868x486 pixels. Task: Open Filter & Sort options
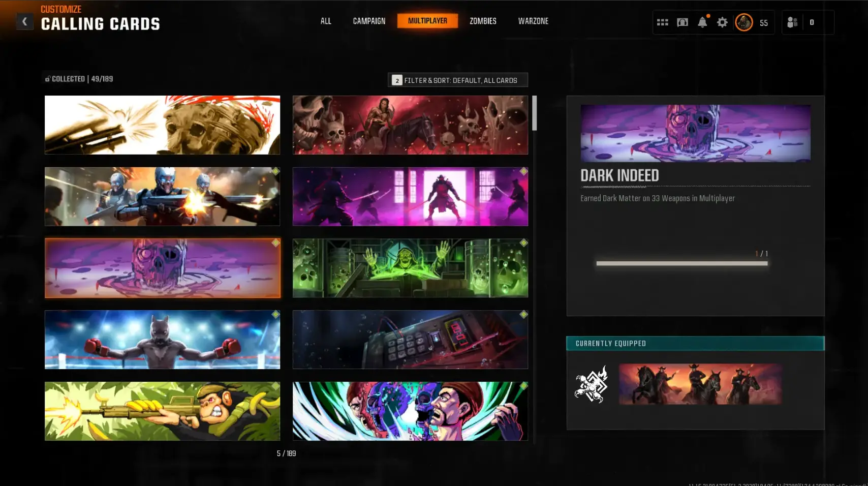click(458, 80)
